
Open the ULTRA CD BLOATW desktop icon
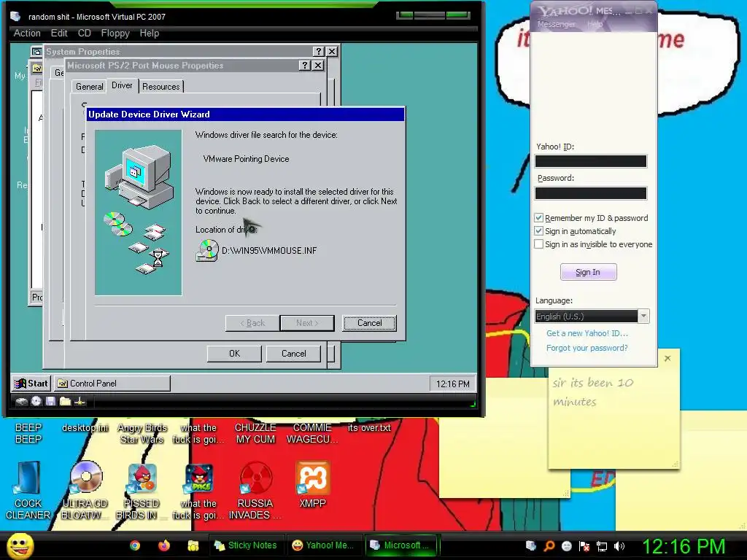(x=85, y=491)
